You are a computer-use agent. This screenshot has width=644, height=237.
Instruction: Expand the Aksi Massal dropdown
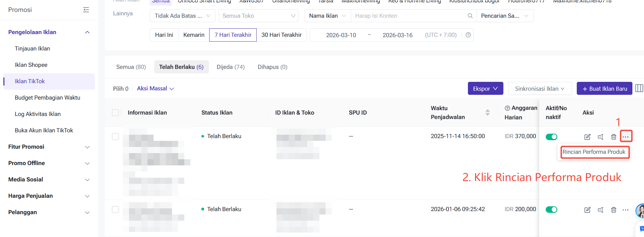click(155, 88)
